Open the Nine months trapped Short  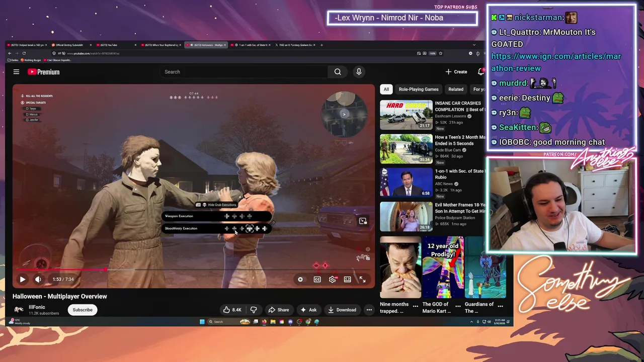pos(400,267)
